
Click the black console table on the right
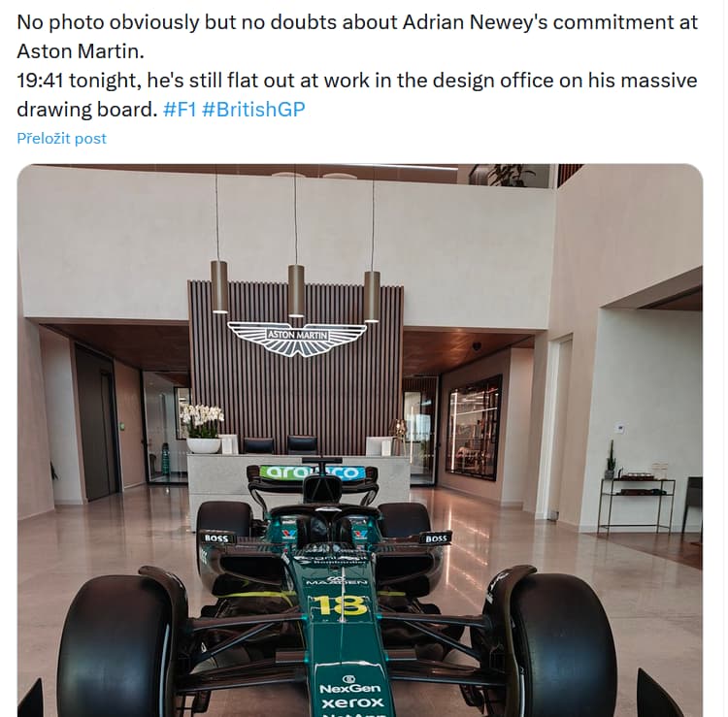(x=637, y=505)
